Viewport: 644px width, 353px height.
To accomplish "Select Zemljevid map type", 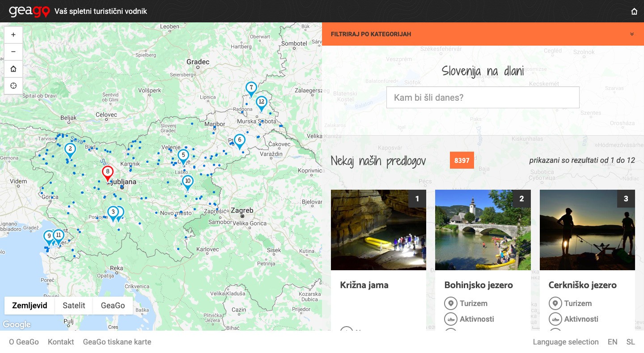I will [x=30, y=306].
